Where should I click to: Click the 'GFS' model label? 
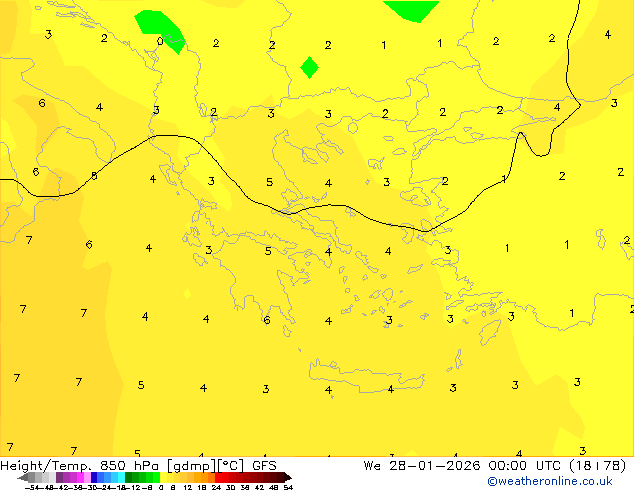coord(264,466)
